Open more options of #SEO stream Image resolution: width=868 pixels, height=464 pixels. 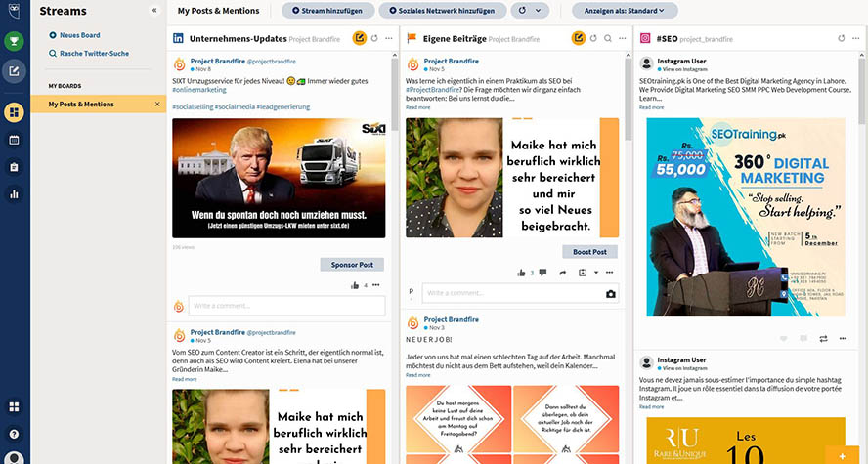coord(856,38)
